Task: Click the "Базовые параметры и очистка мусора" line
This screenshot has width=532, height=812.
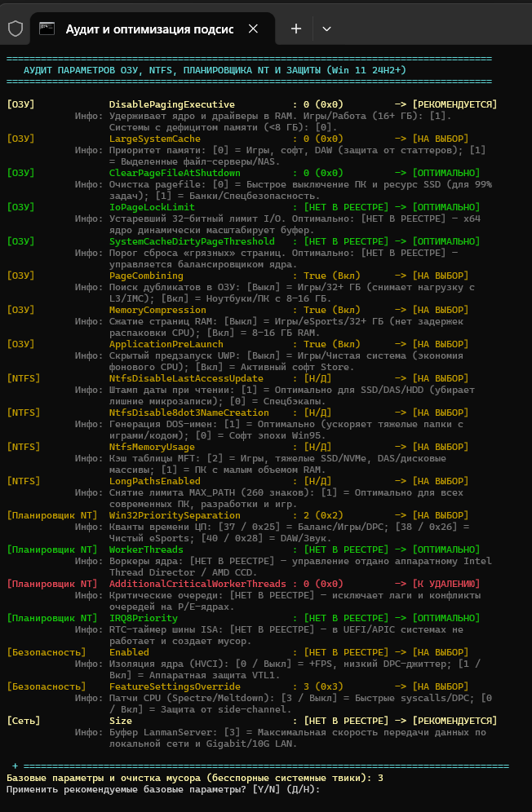Action: pyautogui.click(x=195, y=778)
